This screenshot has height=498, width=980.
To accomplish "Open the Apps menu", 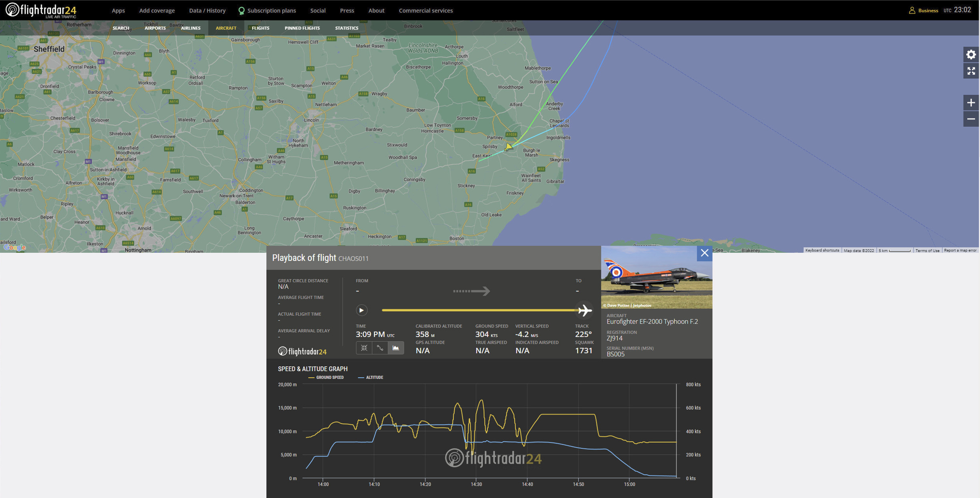I will 118,10.
